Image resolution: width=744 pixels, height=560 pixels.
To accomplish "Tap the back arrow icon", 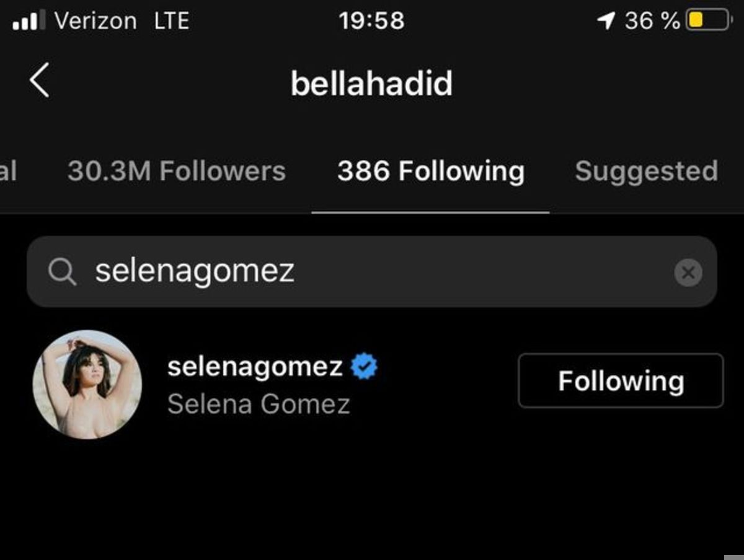I will pos(39,81).
